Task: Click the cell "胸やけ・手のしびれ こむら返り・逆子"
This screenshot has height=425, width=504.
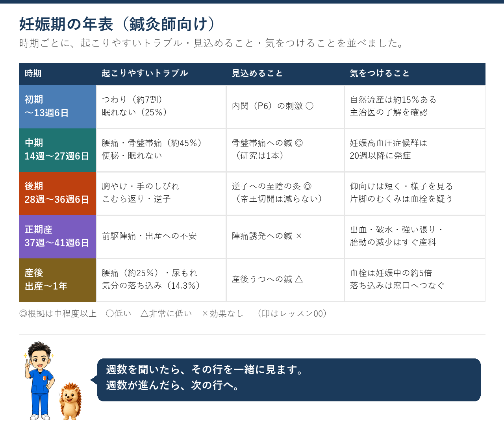Action: (x=161, y=193)
